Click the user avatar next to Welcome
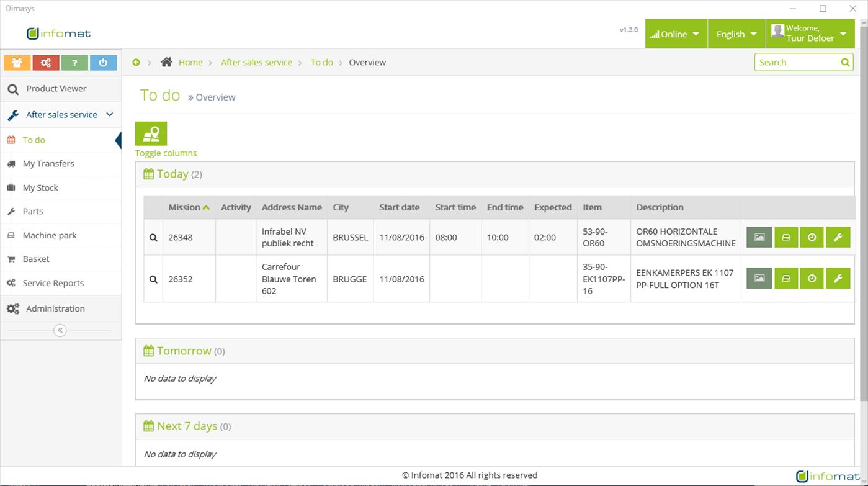Screen dimensions: 868x486 coord(777,31)
